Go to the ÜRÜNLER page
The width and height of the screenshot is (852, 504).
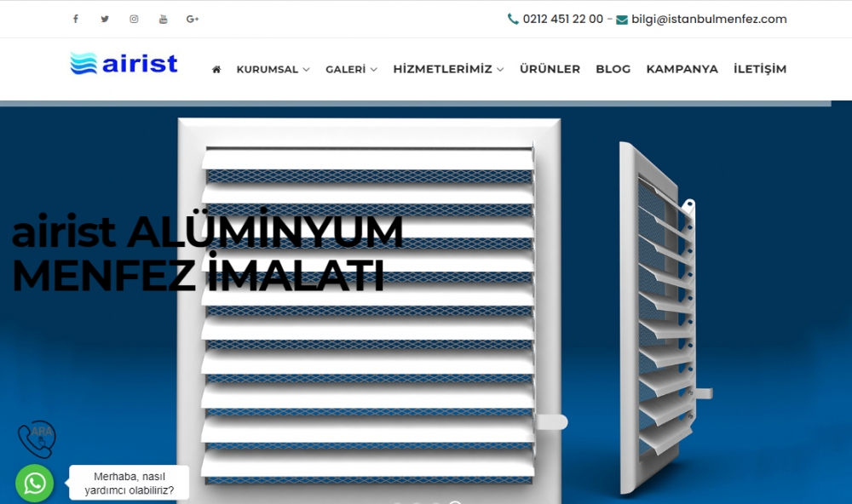click(x=550, y=69)
